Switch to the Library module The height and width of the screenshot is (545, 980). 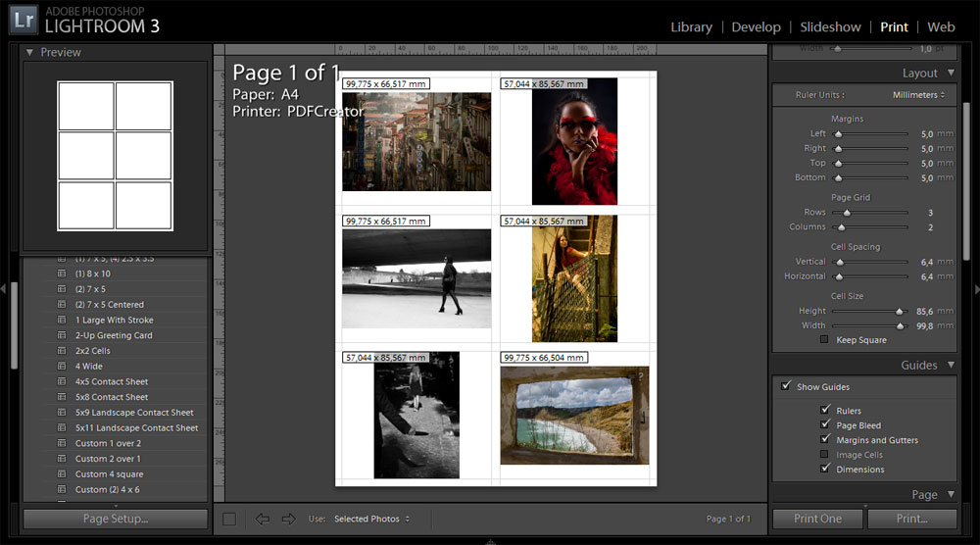pos(691,26)
